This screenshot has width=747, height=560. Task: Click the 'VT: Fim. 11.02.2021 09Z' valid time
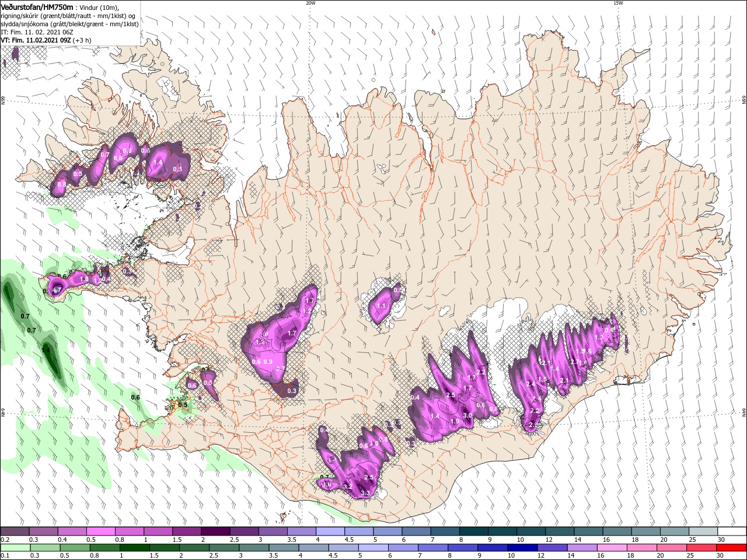click(x=36, y=40)
